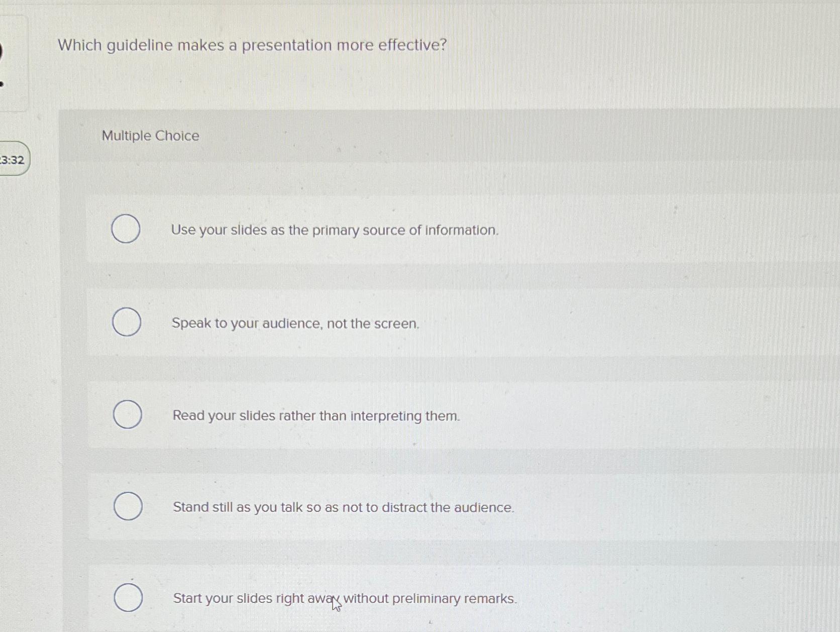The height and width of the screenshot is (632, 840).
Task: Click the text "Start your slides right away without preliminary remarks"
Action: click(x=345, y=598)
